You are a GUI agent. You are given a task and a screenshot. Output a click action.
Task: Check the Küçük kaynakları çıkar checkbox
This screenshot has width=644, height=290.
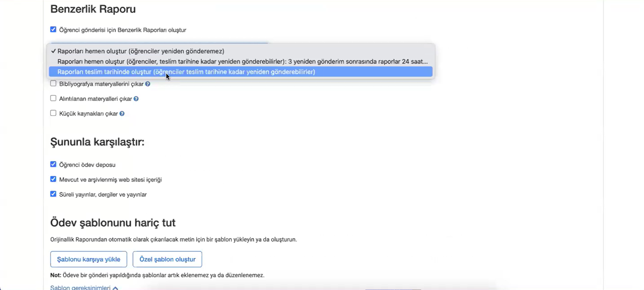tap(53, 113)
